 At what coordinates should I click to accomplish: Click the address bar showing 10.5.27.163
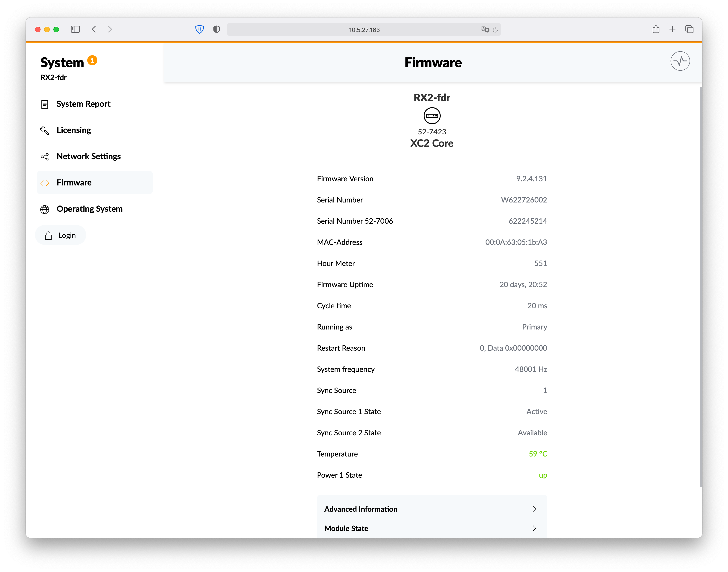click(364, 29)
